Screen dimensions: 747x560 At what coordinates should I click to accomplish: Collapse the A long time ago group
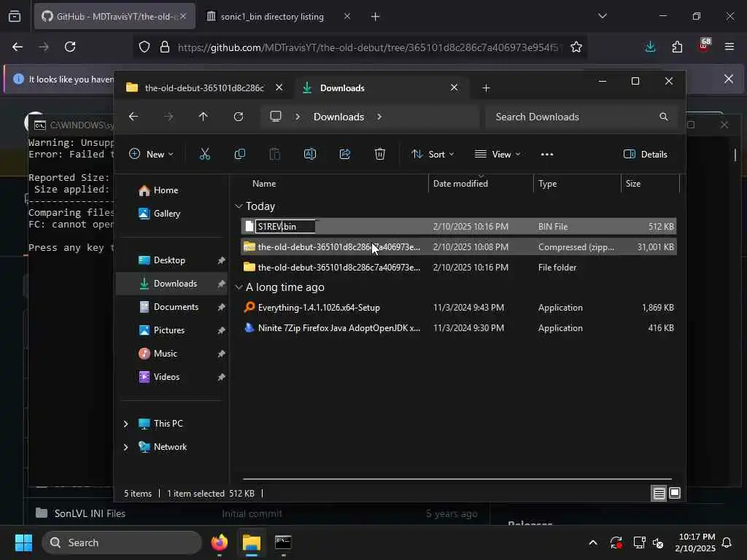point(239,287)
